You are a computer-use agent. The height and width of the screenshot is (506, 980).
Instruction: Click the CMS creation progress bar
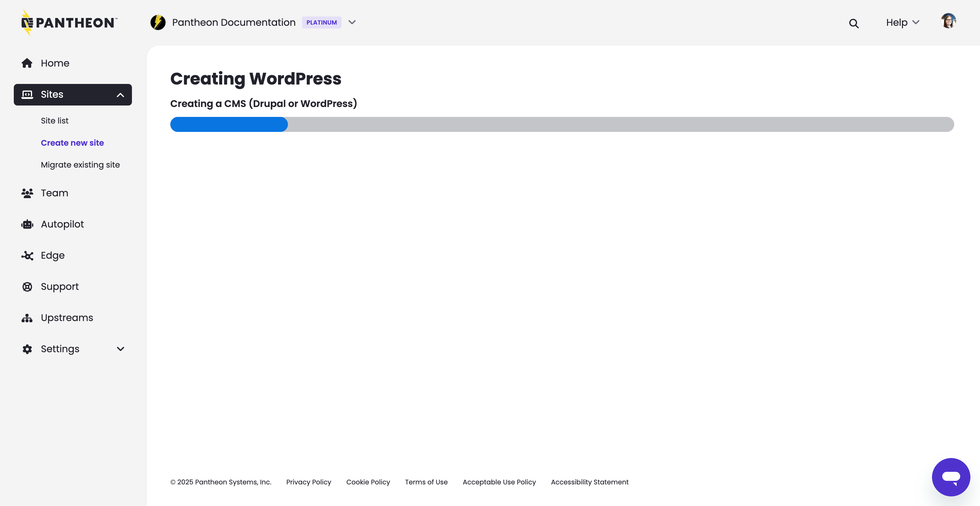coord(562,124)
